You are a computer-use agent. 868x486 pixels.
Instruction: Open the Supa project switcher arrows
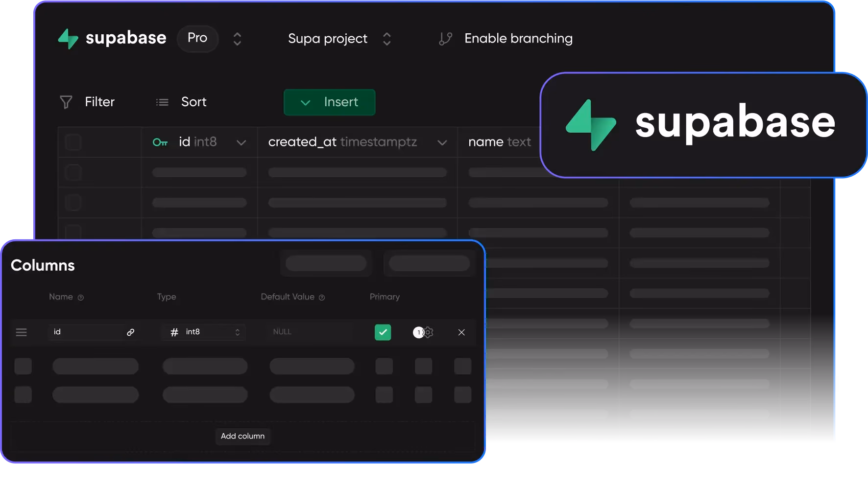[x=386, y=39]
